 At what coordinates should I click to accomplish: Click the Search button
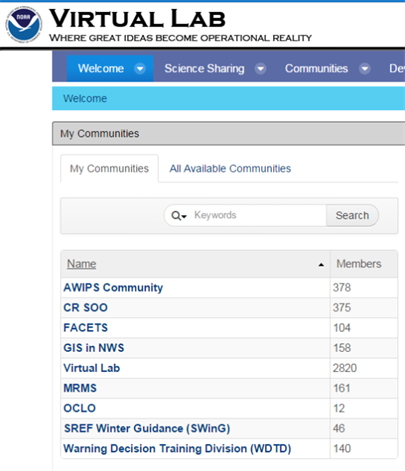352,215
